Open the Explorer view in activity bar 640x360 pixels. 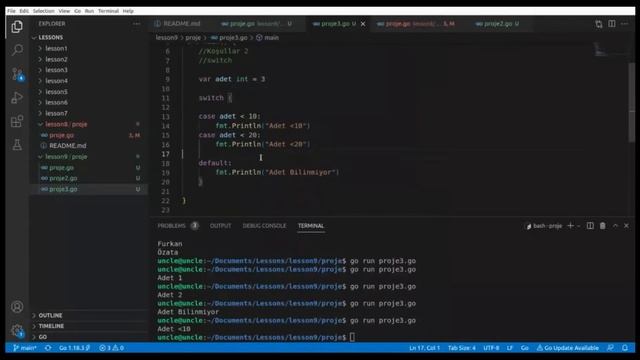coord(17,27)
